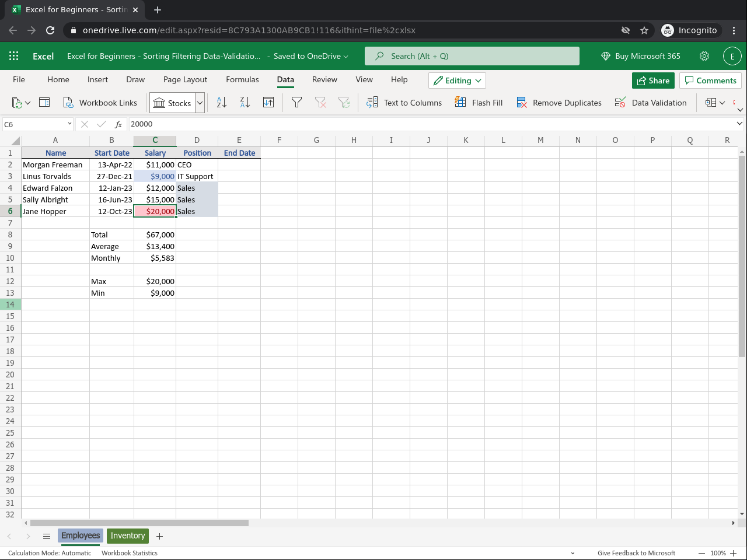747x560 pixels.
Task: Expand the formula bar
Action: pos(739,124)
